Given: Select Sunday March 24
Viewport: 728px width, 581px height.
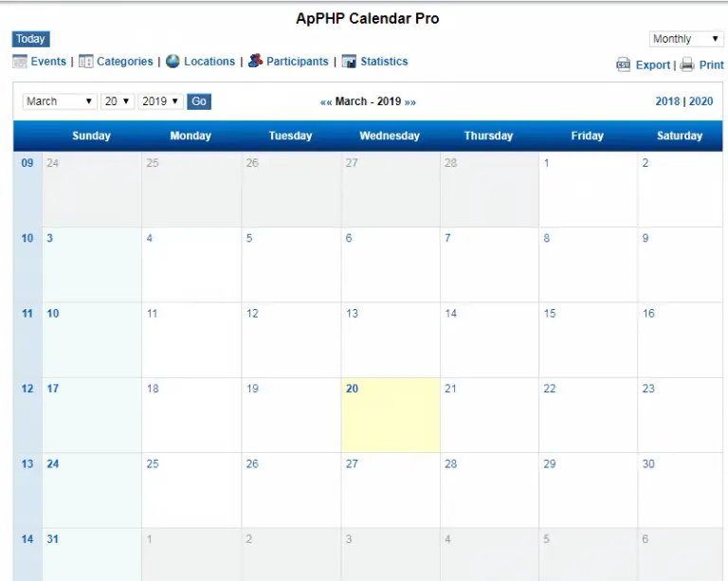Looking at the screenshot, I should [x=92, y=490].
